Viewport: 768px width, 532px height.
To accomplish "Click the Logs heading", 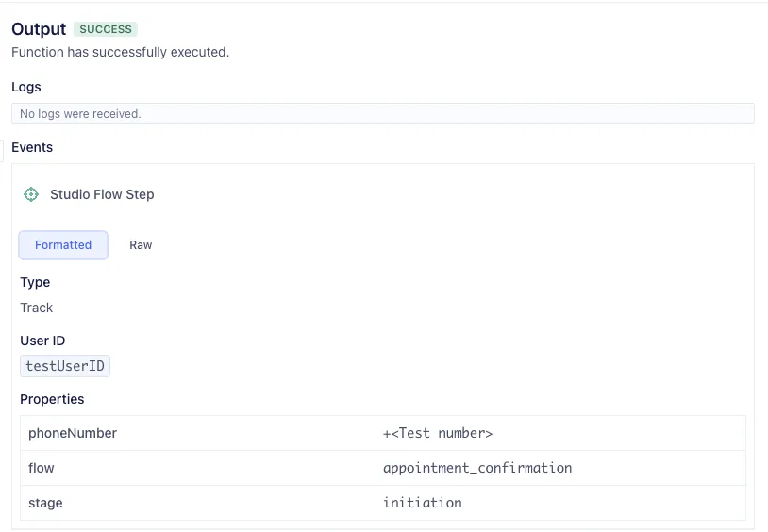I will coord(26,87).
